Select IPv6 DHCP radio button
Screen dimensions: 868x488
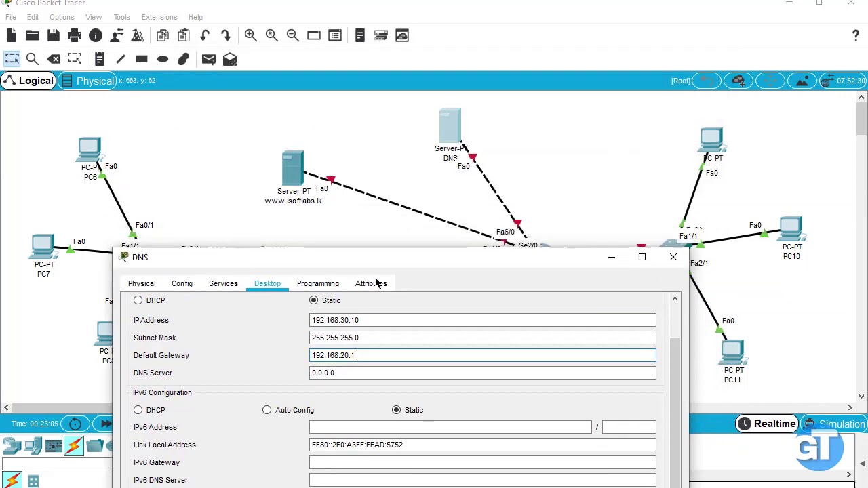point(138,410)
